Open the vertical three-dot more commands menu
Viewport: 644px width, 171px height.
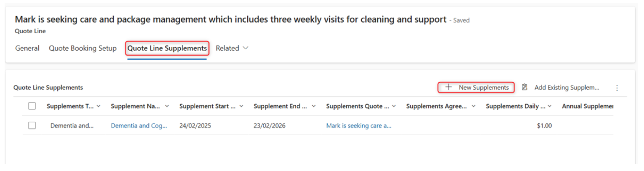click(x=617, y=88)
